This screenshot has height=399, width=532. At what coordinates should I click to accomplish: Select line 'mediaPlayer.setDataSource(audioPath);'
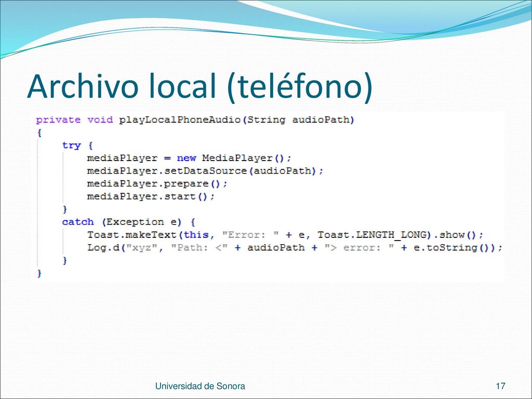click(205, 171)
